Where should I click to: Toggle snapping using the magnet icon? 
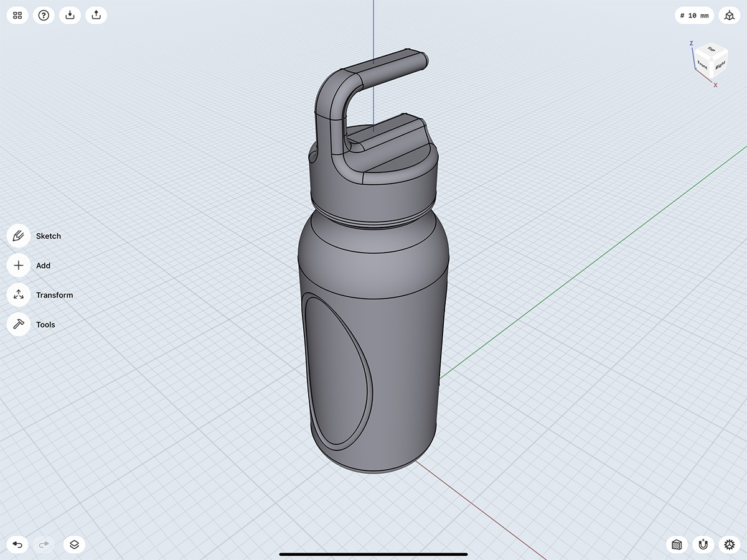pyautogui.click(x=702, y=544)
